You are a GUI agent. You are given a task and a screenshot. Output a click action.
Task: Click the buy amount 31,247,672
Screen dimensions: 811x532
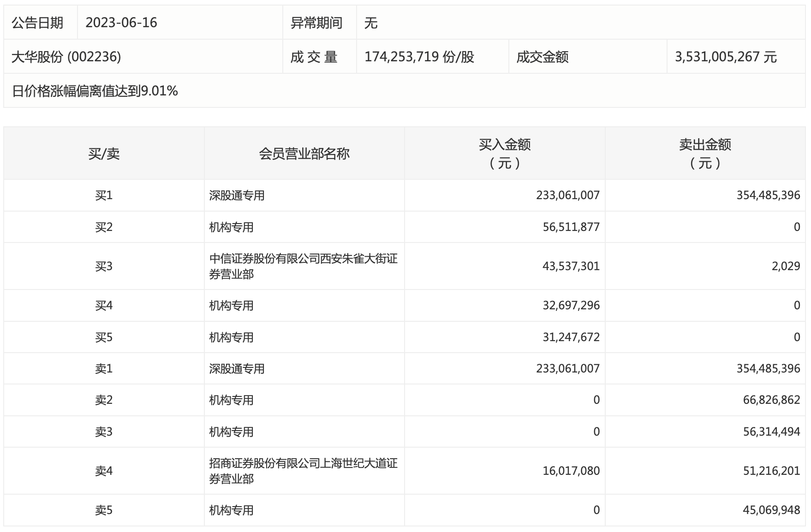click(x=571, y=337)
